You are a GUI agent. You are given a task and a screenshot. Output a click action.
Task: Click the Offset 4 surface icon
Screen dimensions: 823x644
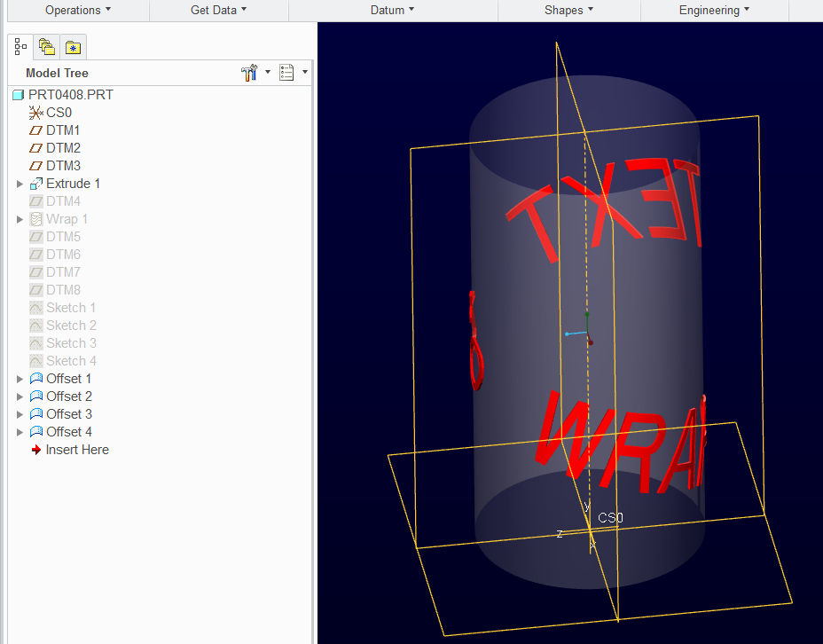(x=36, y=432)
